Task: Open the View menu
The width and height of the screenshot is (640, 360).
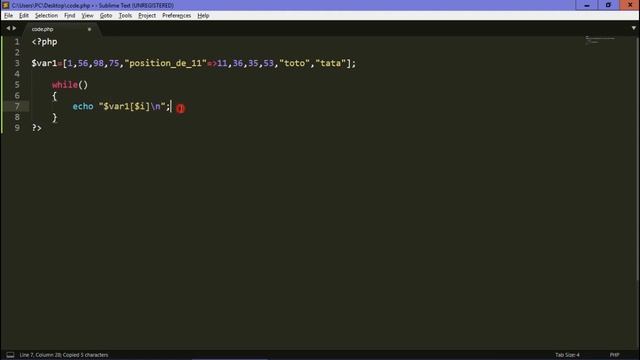Action: [87, 16]
